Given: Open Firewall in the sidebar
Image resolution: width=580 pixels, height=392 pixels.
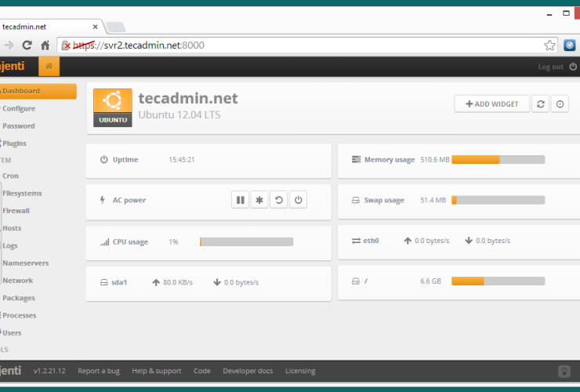Looking at the screenshot, I should click(x=16, y=211).
